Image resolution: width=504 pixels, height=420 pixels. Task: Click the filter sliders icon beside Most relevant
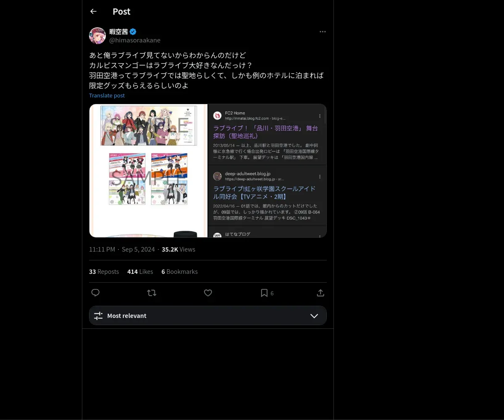(98, 315)
